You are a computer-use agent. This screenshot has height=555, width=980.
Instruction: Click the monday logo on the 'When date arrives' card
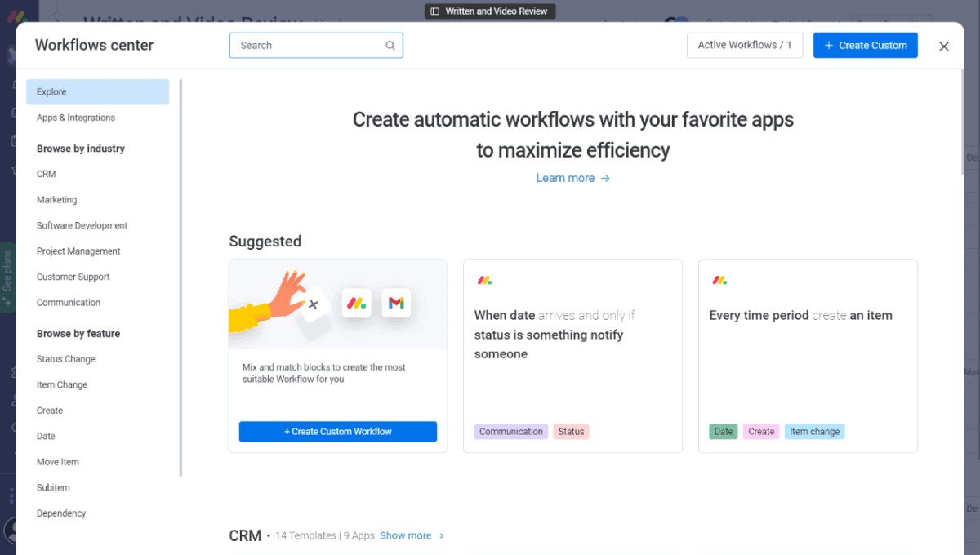(x=484, y=280)
